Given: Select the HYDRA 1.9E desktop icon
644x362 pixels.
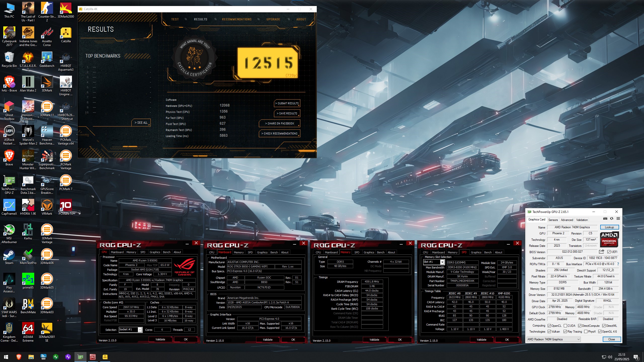Looking at the screenshot, I should tap(28, 208).
